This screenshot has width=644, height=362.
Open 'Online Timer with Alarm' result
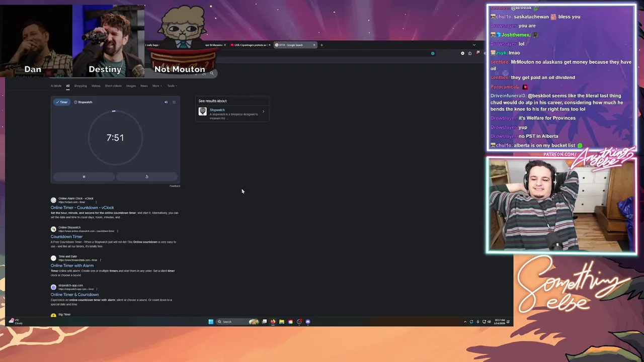72,265
